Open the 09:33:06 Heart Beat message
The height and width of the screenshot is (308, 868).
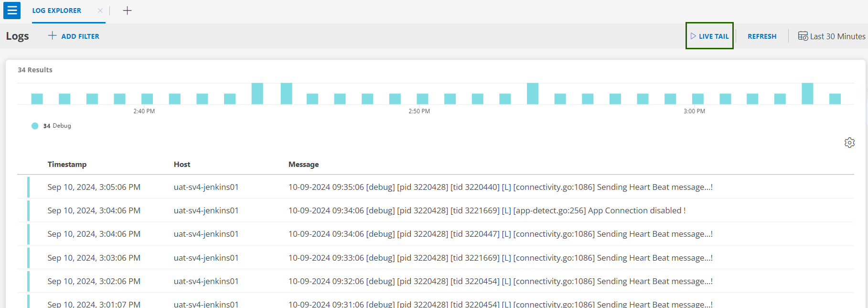click(500, 258)
